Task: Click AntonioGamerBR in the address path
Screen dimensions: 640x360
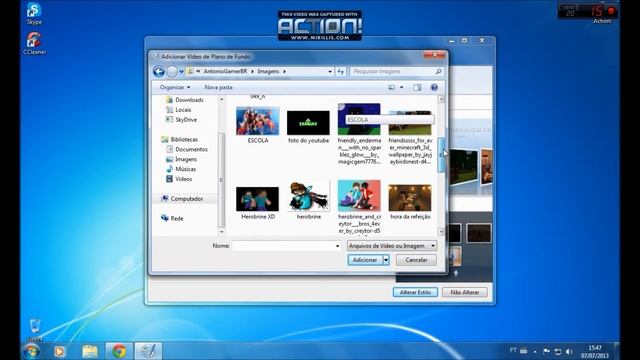Action: [225, 71]
